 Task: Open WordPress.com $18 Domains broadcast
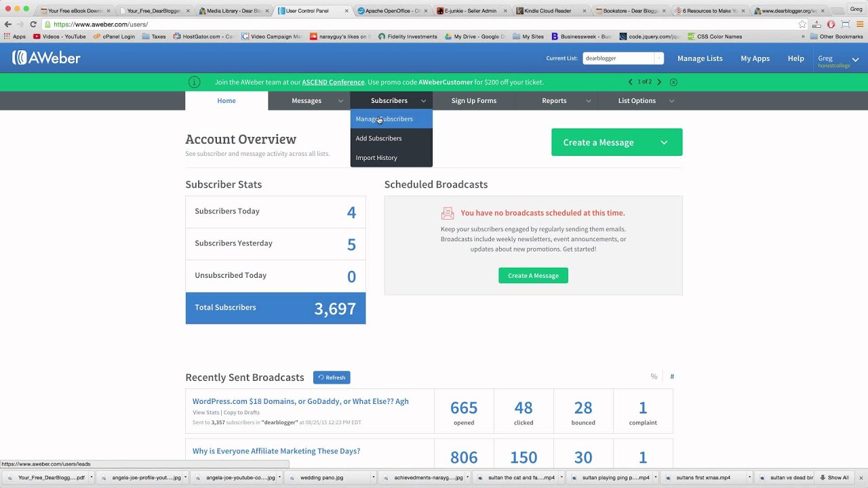[x=300, y=401]
